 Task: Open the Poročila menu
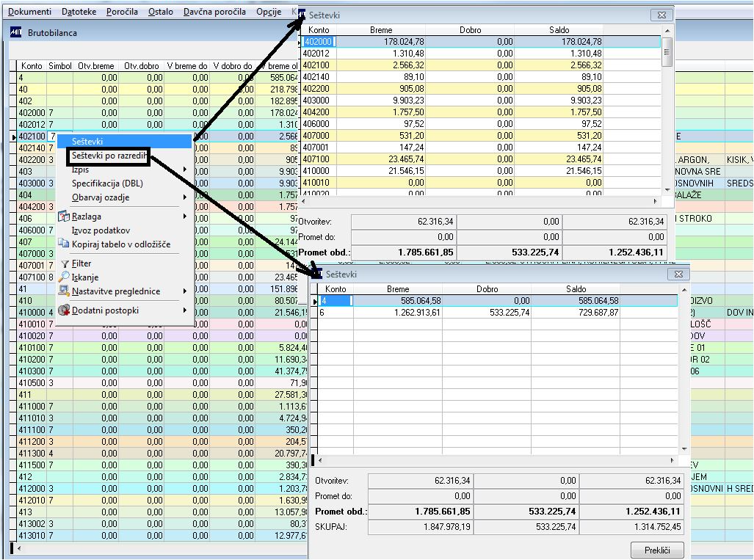tap(121, 12)
